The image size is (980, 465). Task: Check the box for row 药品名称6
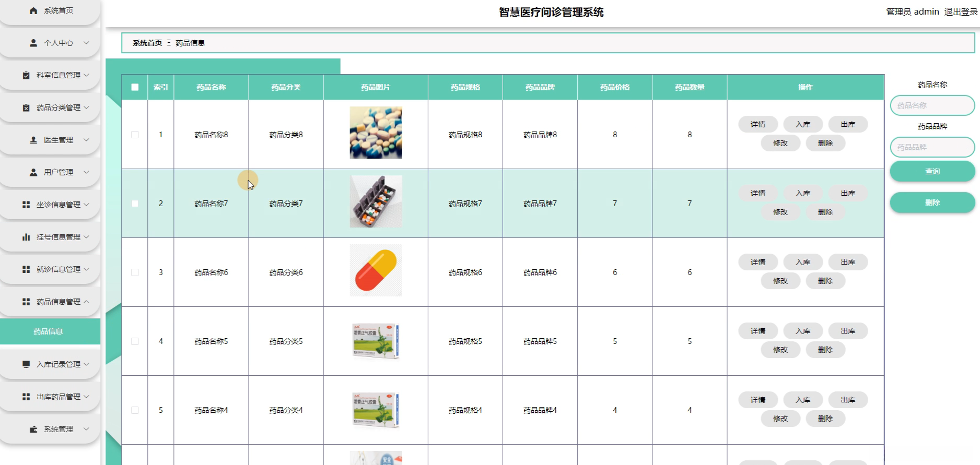pos(135,272)
